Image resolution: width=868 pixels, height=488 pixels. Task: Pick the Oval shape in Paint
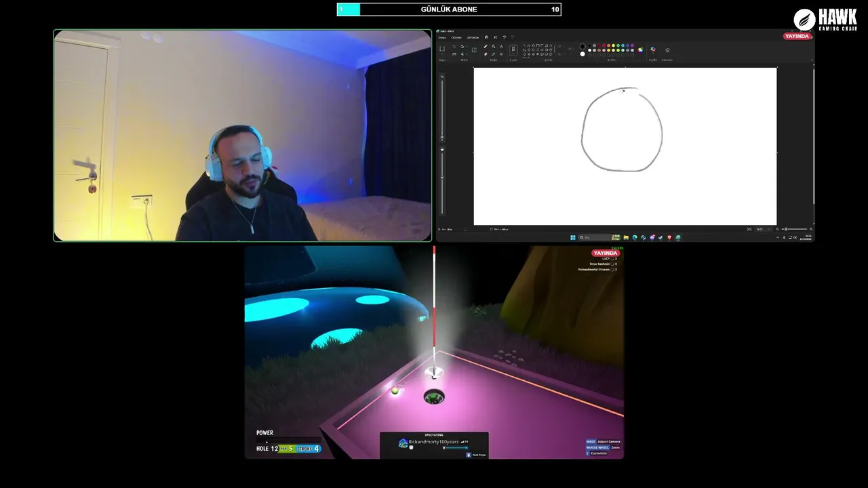[x=533, y=45]
